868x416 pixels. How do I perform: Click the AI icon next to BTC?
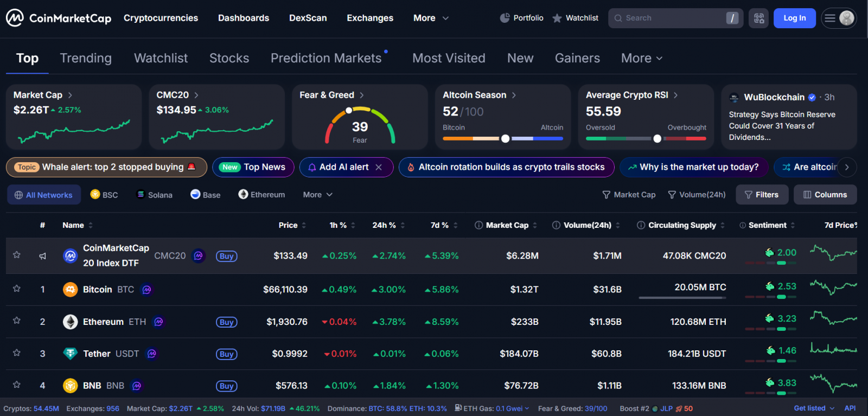(146, 290)
